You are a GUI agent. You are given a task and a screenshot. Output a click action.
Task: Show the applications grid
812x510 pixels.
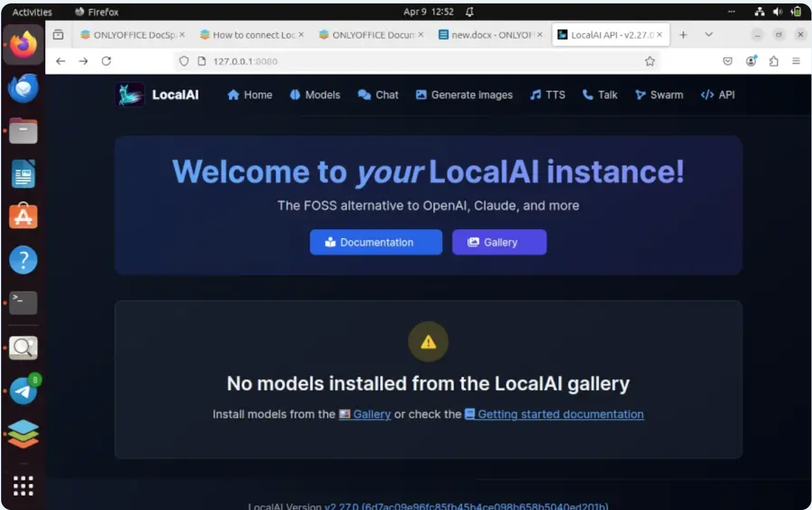[23, 486]
